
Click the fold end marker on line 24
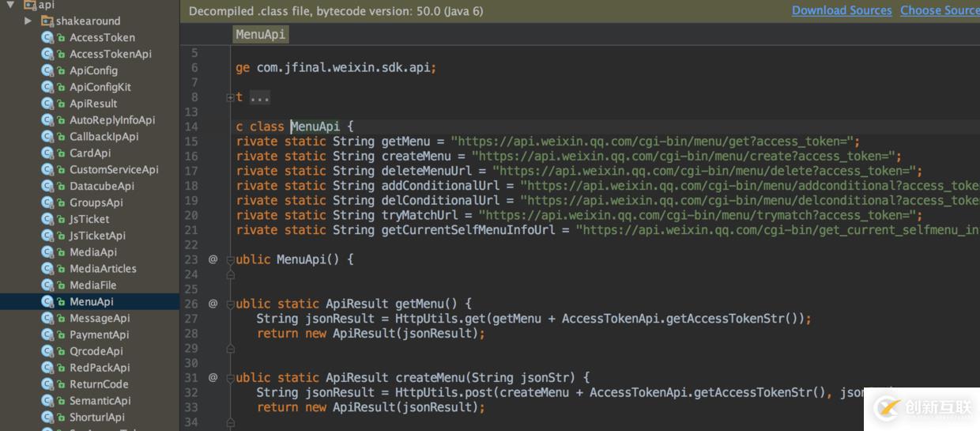[x=230, y=274]
